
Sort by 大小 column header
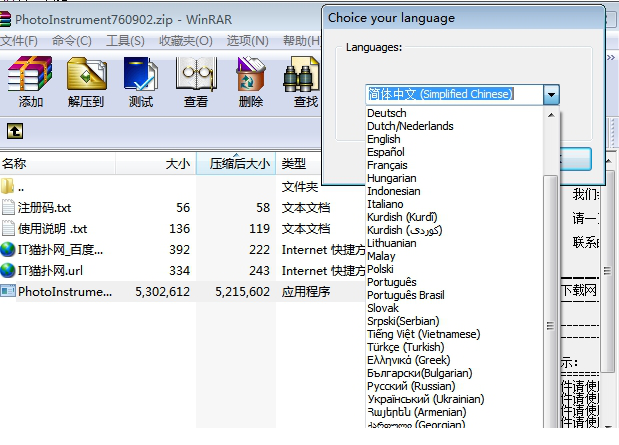tap(156, 163)
